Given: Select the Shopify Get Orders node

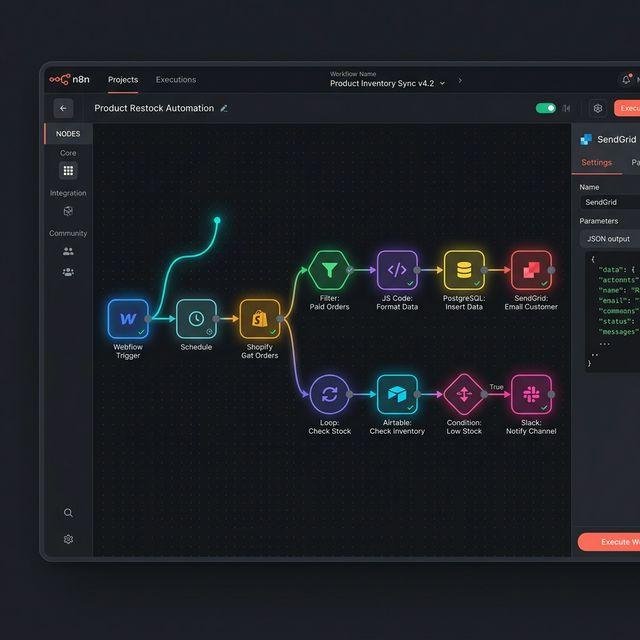Looking at the screenshot, I should pos(260,319).
